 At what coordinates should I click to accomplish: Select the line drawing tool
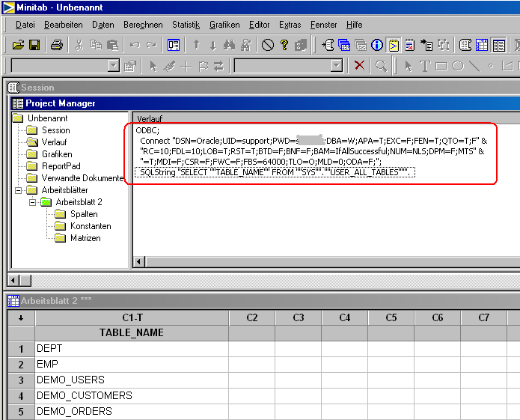tap(474, 66)
